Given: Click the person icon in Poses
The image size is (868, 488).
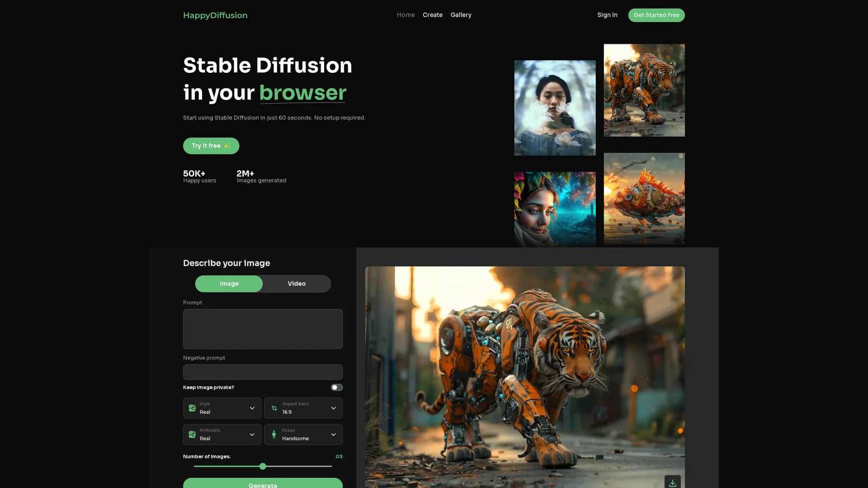Looking at the screenshot, I should click(274, 434).
